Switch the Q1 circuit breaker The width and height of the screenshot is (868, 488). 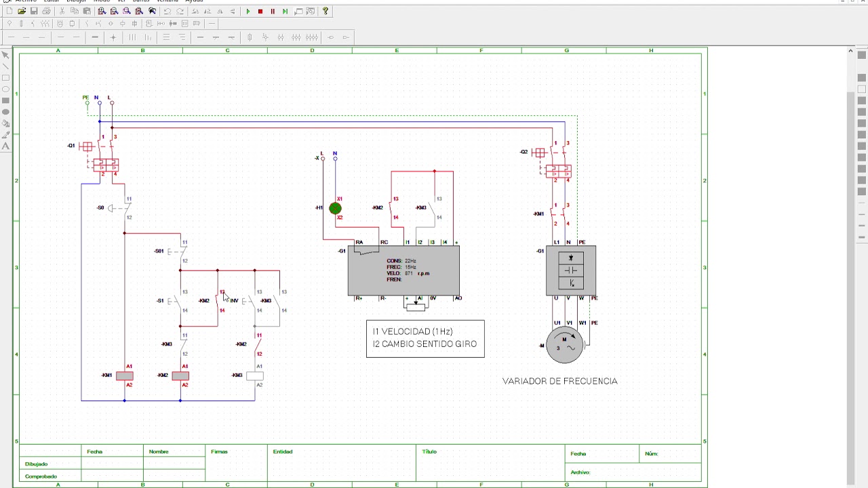(100, 155)
